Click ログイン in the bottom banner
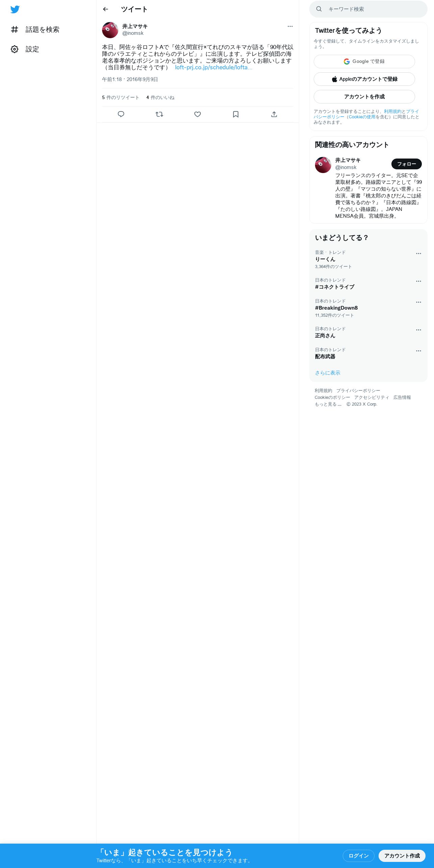The width and height of the screenshot is (434, 868). (359, 856)
